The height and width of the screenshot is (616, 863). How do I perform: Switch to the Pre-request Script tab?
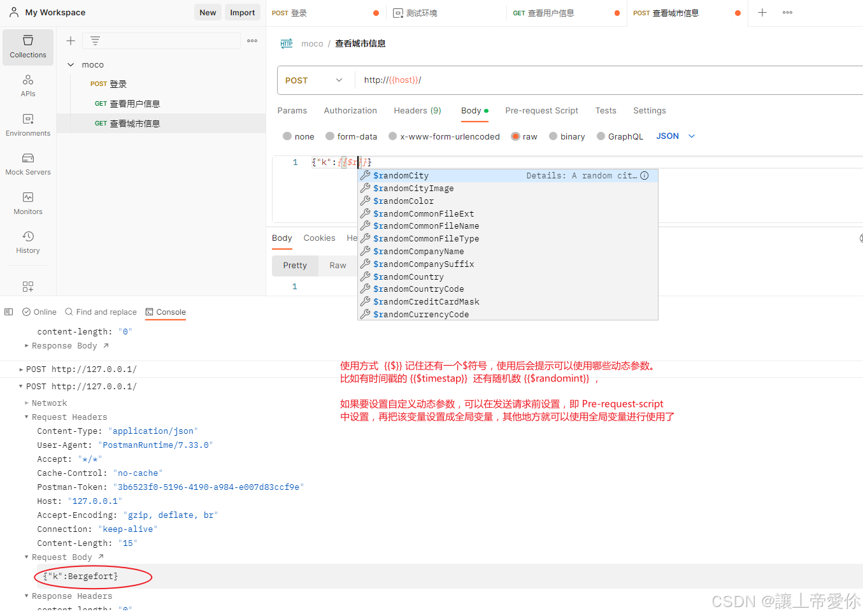(542, 111)
